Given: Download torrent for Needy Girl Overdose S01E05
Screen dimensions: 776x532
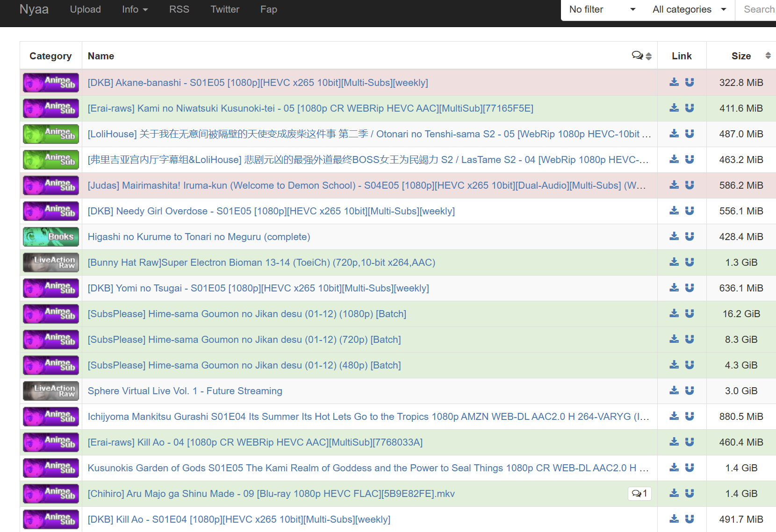Looking at the screenshot, I should coord(674,211).
